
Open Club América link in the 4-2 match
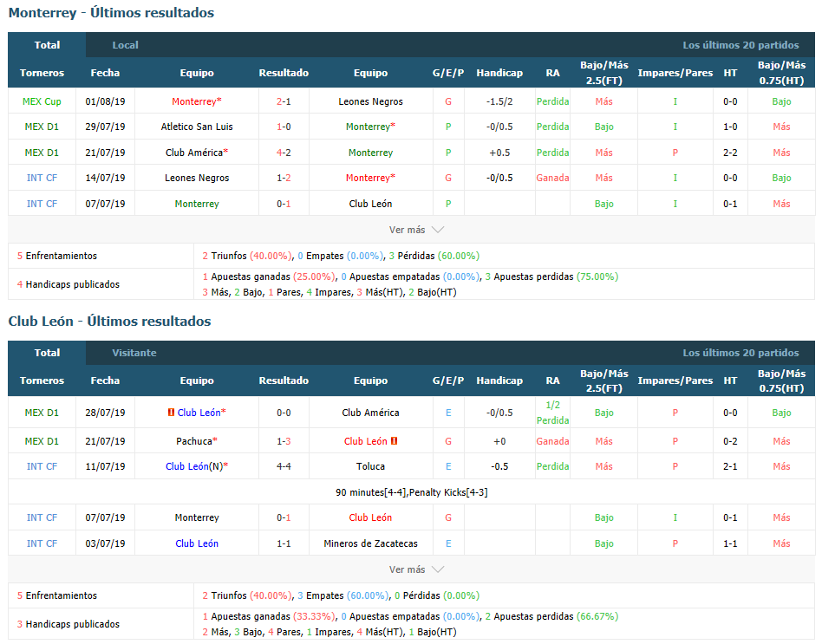pos(194,153)
